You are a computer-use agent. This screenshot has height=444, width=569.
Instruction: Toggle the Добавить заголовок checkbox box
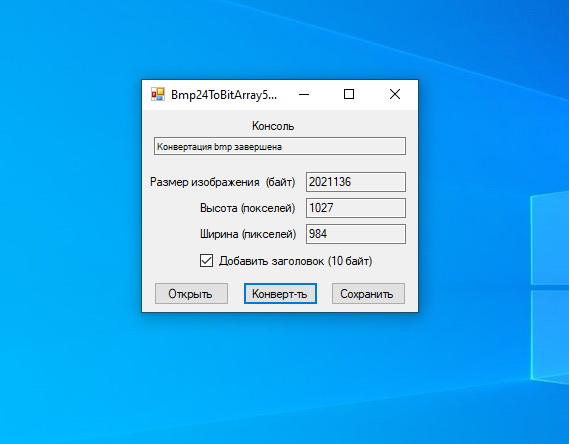pyautogui.click(x=206, y=260)
